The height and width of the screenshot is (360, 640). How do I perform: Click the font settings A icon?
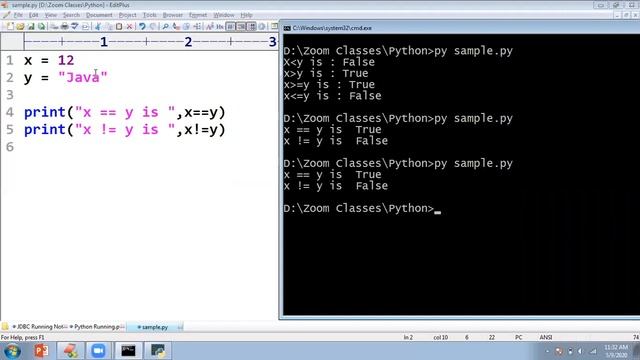[209, 27]
